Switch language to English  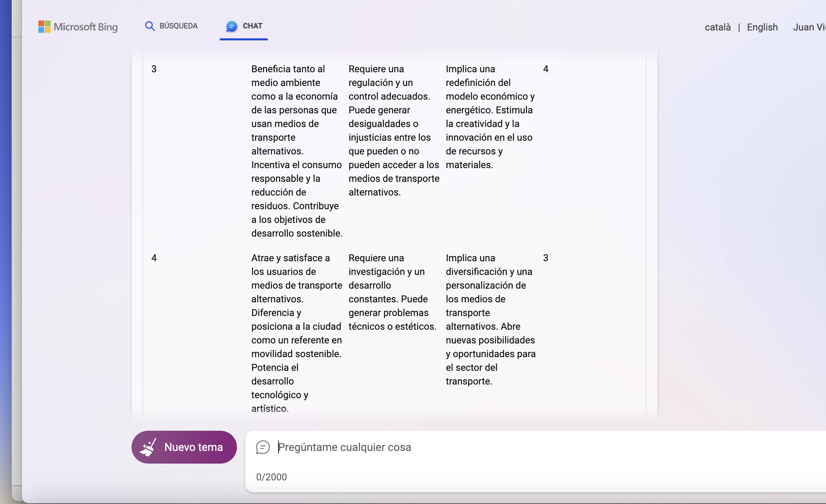click(x=762, y=27)
